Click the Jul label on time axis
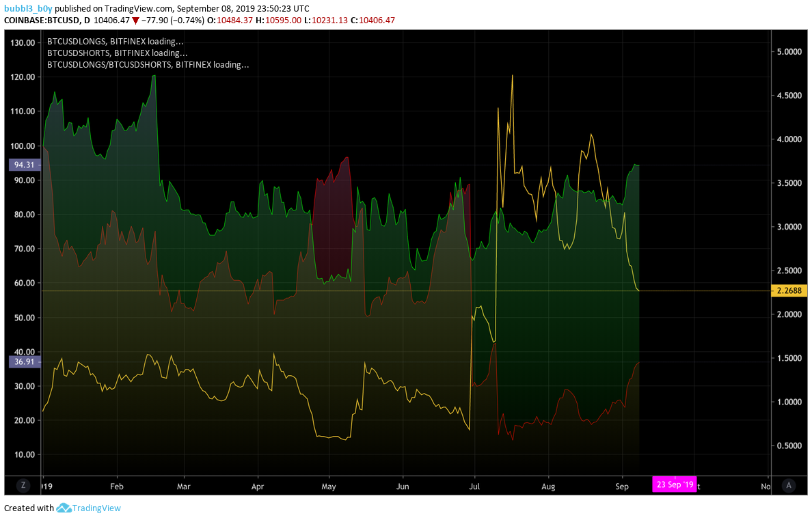 pyautogui.click(x=474, y=487)
